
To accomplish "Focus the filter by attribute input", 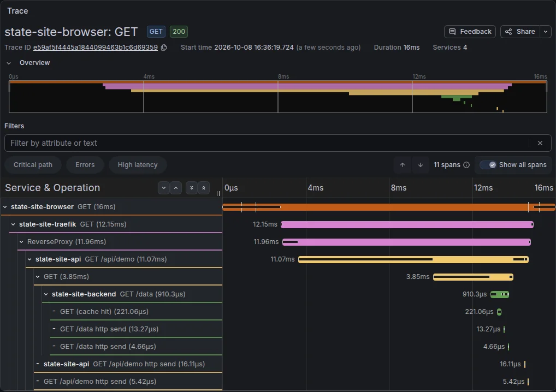I will pos(266,143).
